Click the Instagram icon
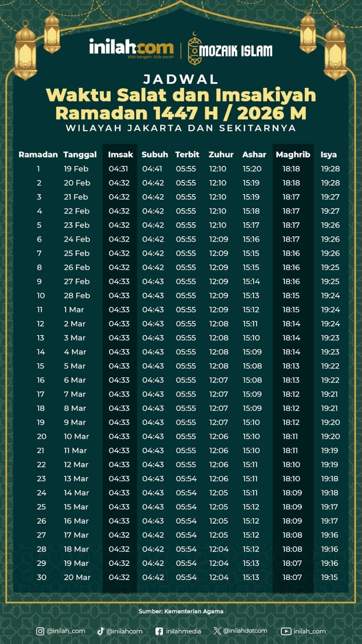Image resolution: width=362 pixels, height=644 pixels. coord(40,631)
